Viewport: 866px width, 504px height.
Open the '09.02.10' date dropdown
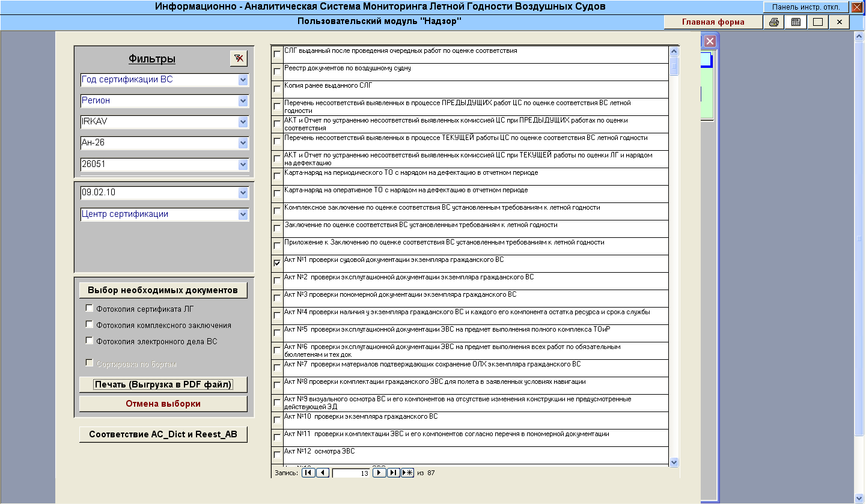[x=243, y=193]
